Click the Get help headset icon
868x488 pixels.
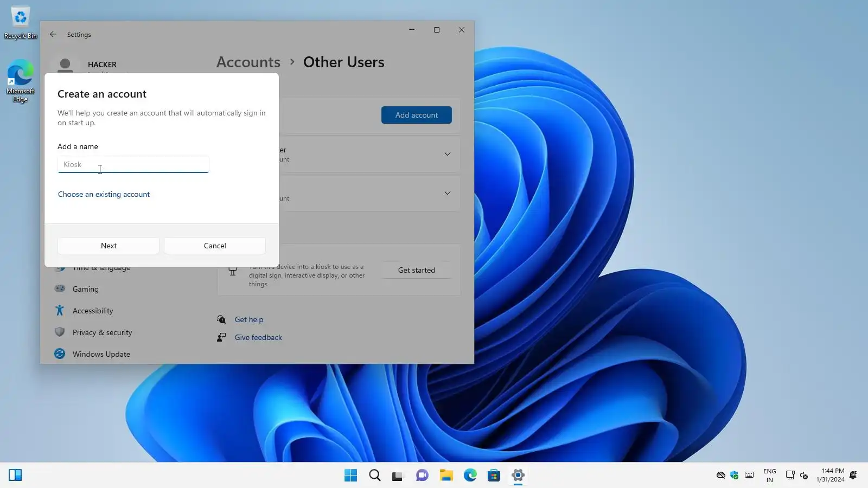(x=221, y=319)
